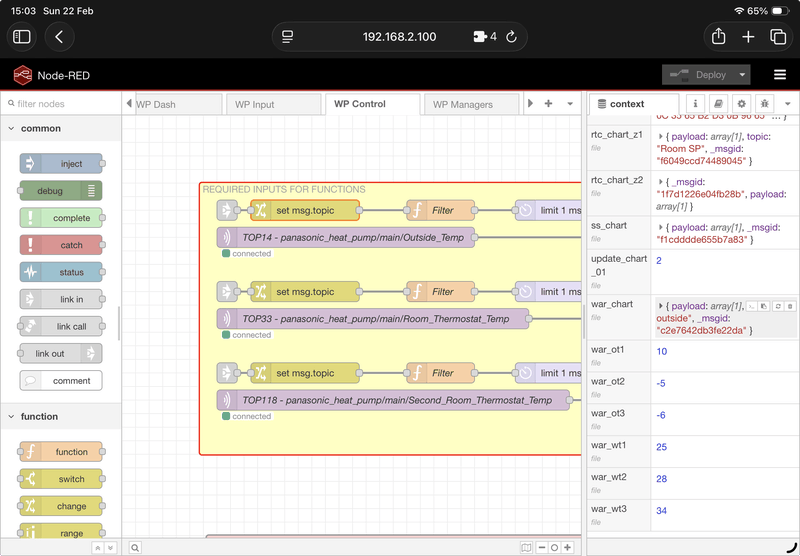Delete the war_chart context value
The height and width of the screenshot is (556, 800).
[x=790, y=307]
